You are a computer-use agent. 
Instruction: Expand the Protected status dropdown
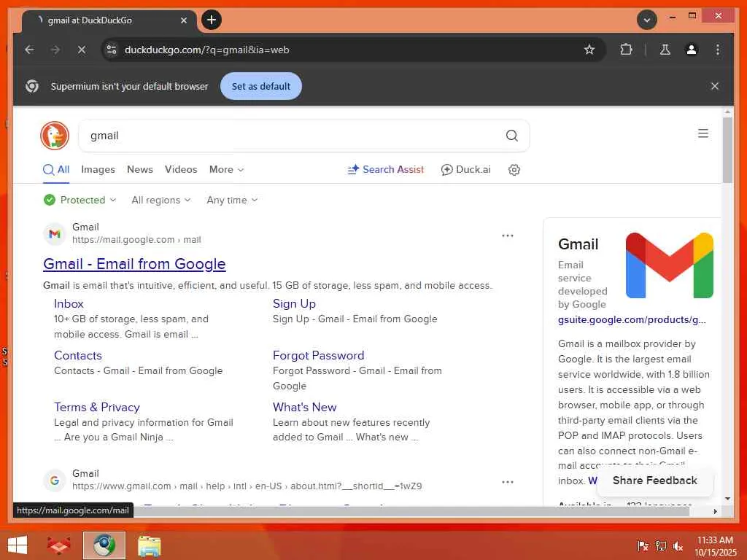(80, 200)
